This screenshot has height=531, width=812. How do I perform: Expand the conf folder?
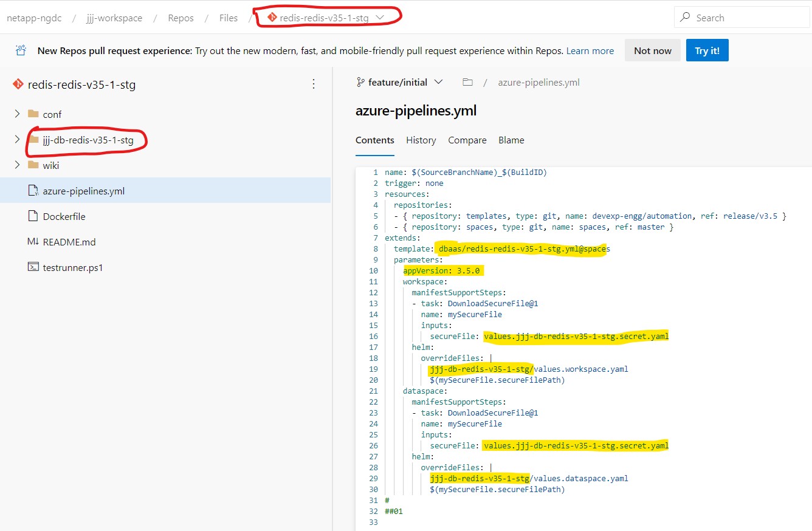coord(17,114)
